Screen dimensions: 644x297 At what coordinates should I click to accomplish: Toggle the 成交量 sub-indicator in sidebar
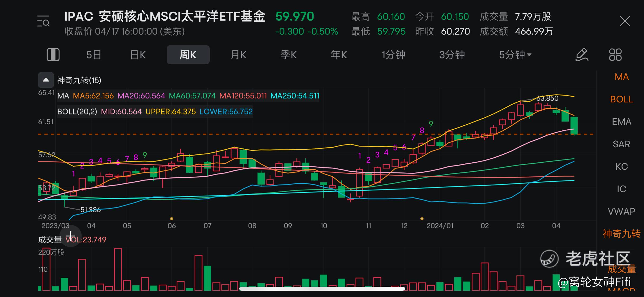point(622,269)
